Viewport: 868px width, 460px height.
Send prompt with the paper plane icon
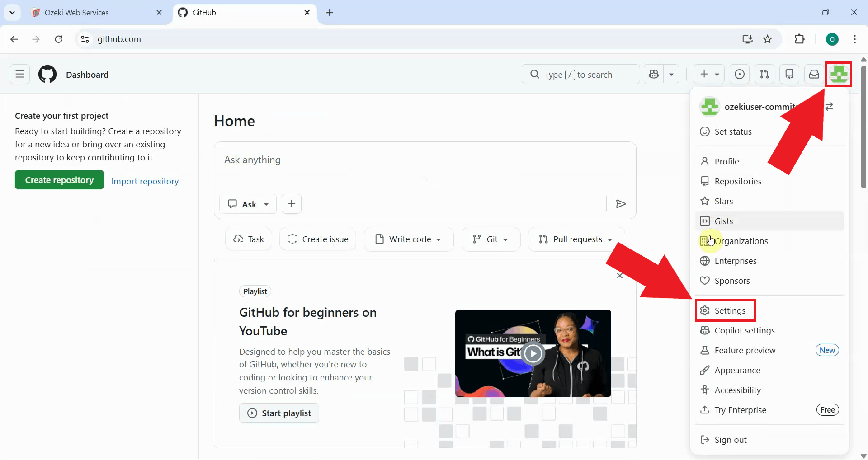click(620, 204)
